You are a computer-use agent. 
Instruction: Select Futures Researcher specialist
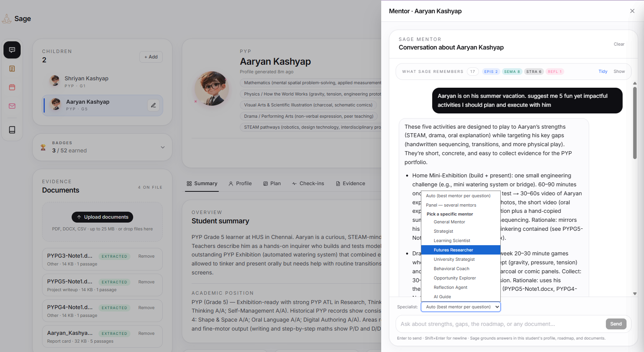point(461,250)
